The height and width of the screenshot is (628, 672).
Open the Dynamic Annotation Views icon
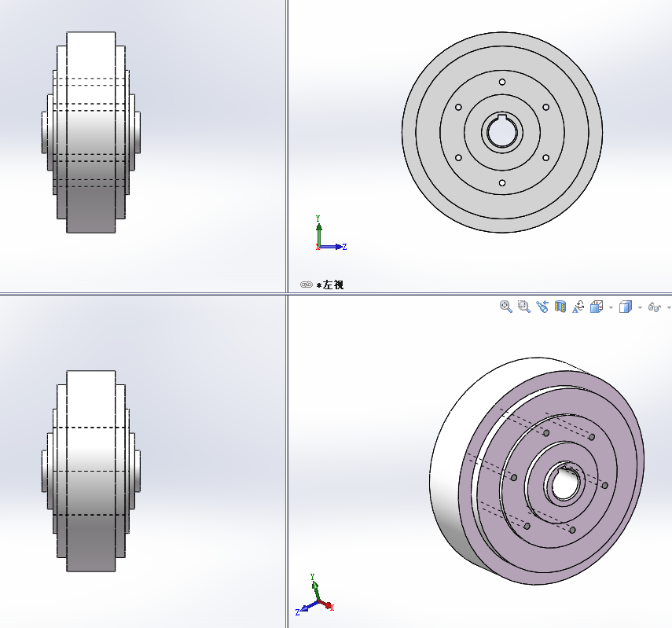tap(578, 307)
